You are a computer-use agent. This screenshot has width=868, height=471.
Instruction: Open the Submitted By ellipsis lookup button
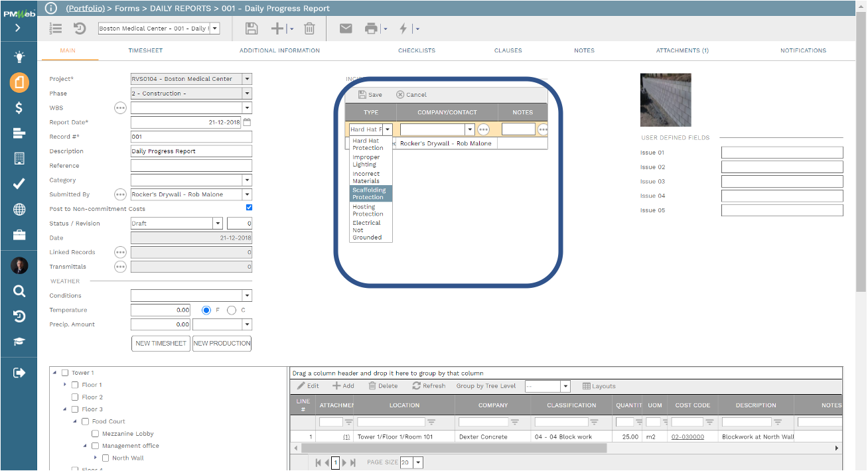(x=120, y=194)
